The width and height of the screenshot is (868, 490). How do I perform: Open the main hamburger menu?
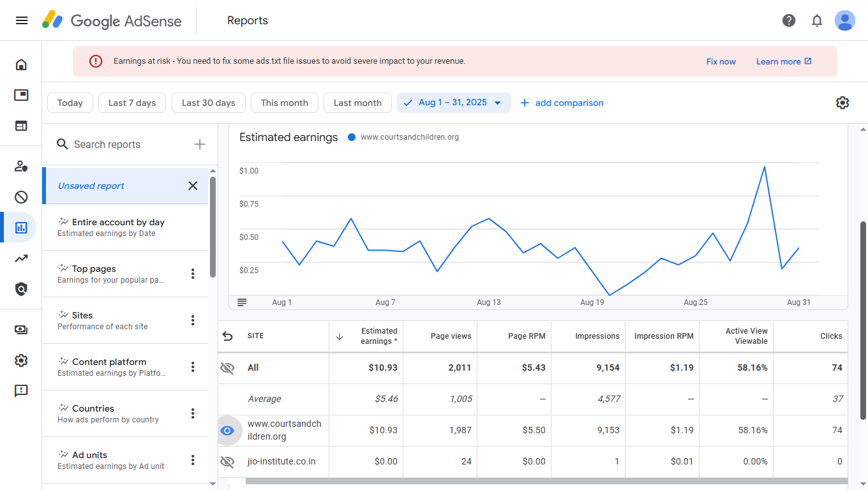[x=22, y=20]
